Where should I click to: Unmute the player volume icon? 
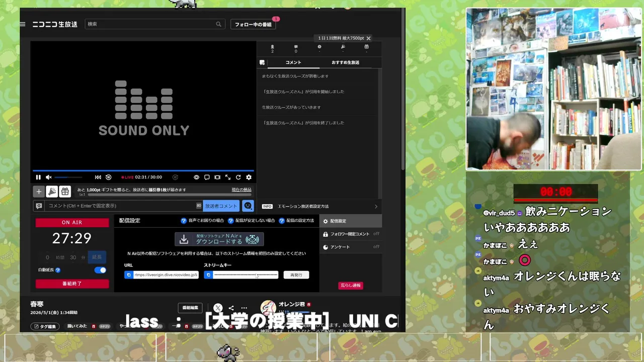49,177
